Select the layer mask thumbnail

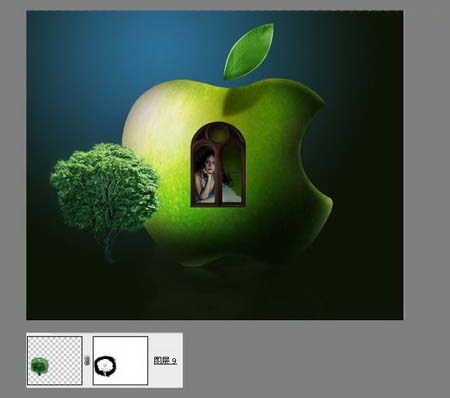(120, 360)
